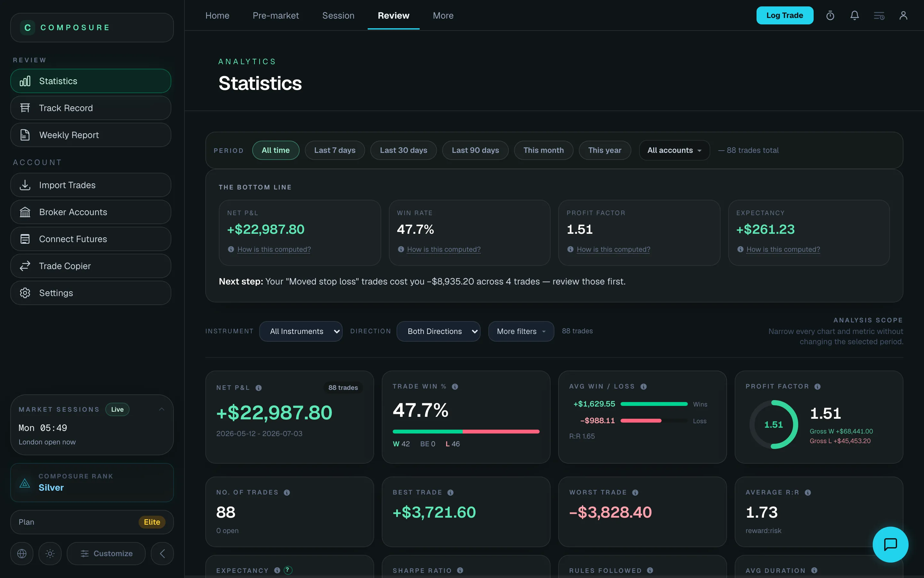Open Connect Futures

click(x=90, y=239)
